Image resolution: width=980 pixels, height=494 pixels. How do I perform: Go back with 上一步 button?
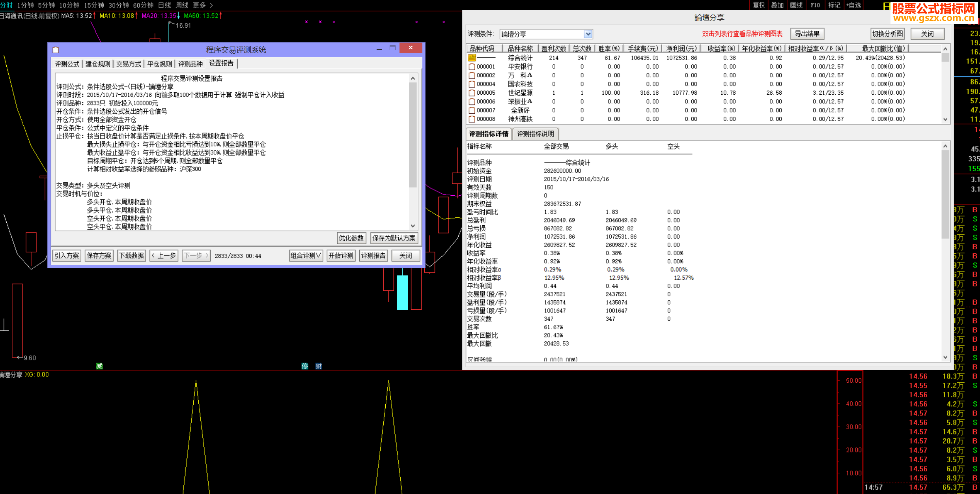(x=164, y=256)
